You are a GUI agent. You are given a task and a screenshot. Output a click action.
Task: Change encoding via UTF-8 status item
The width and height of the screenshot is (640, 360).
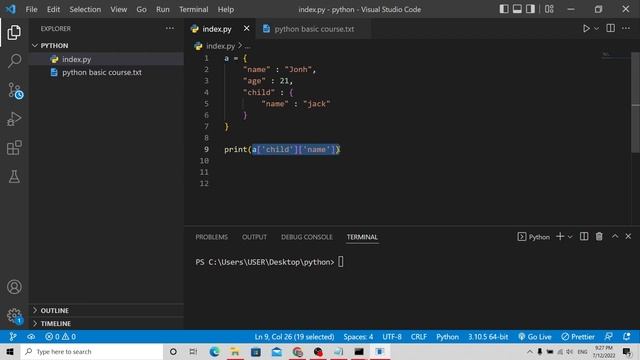[x=392, y=337]
